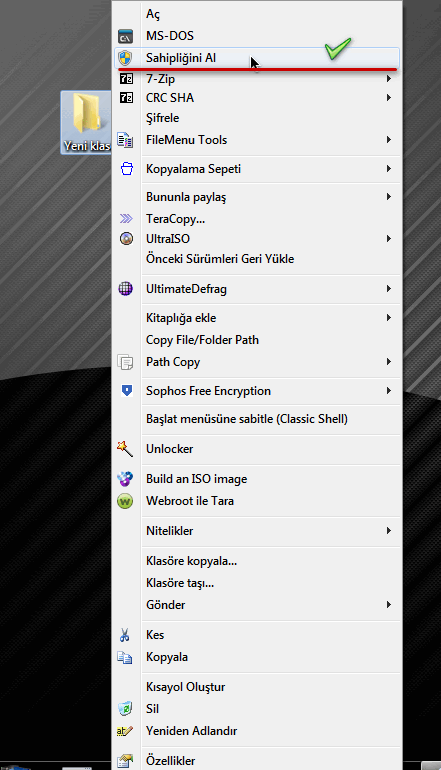Click the UltimateDefrag globe icon
Image resolution: width=441 pixels, height=770 pixels.
tap(126, 289)
